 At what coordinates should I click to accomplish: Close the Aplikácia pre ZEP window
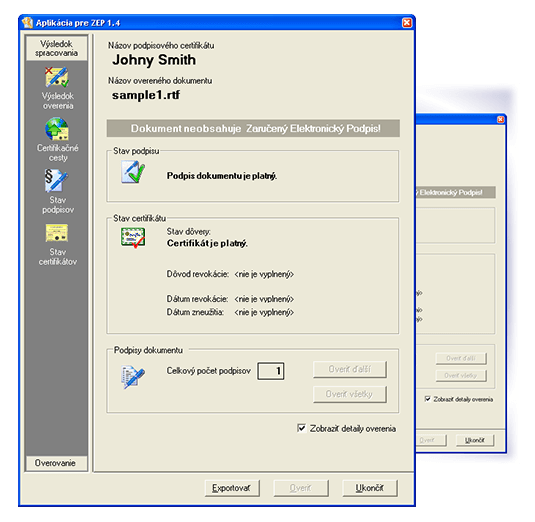tap(407, 23)
